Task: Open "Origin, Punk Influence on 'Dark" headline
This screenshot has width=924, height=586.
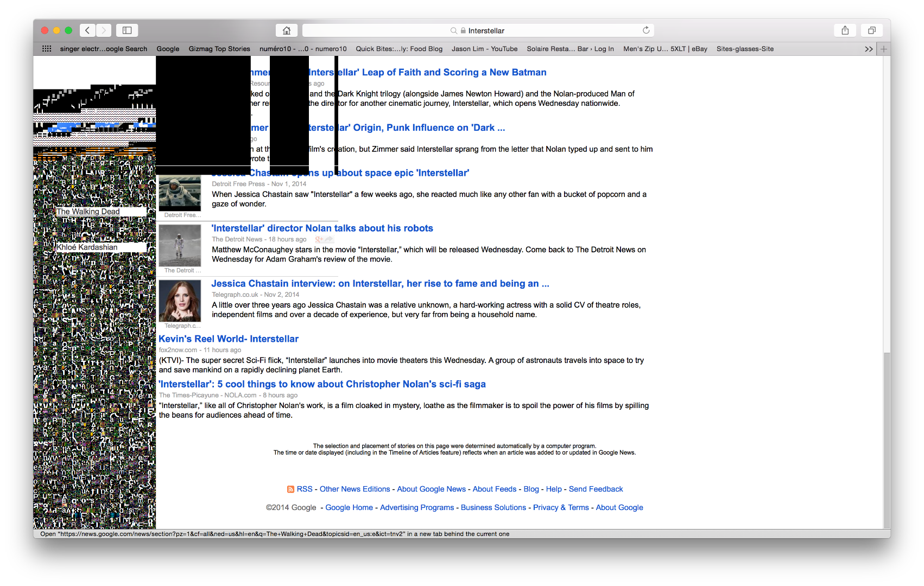Action: (429, 128)
